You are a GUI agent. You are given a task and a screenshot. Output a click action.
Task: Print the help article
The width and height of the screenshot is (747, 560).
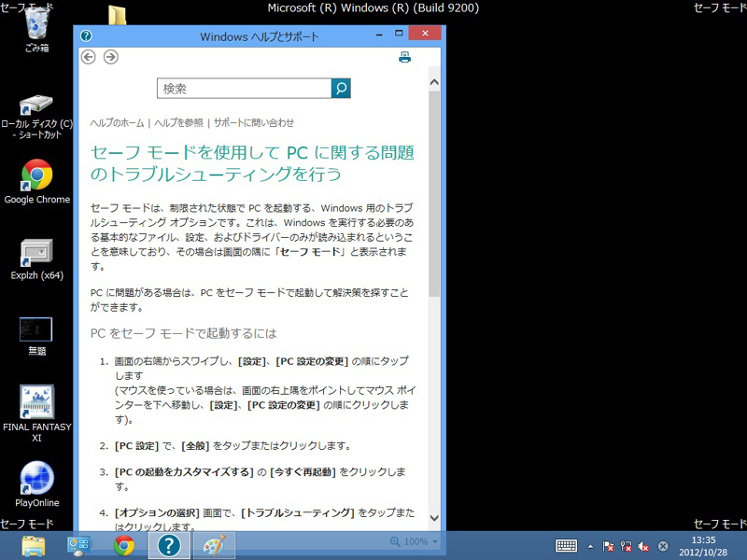pos(404,57)
